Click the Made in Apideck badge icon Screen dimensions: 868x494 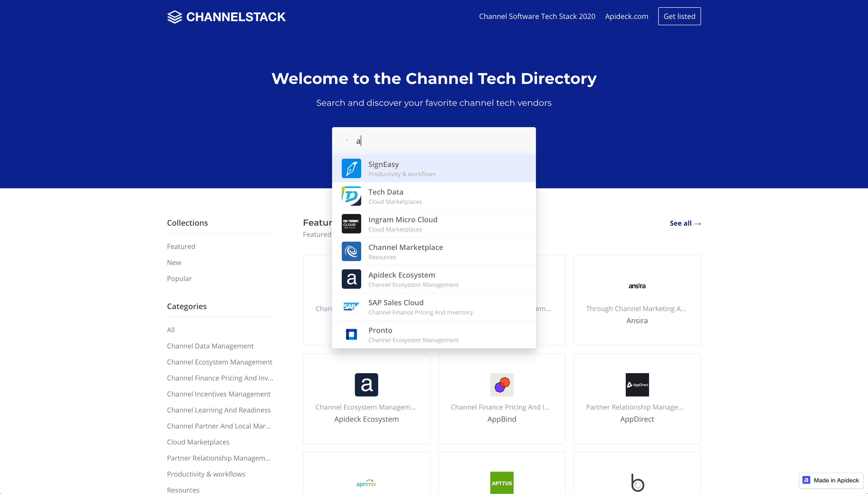click(806, 480)
